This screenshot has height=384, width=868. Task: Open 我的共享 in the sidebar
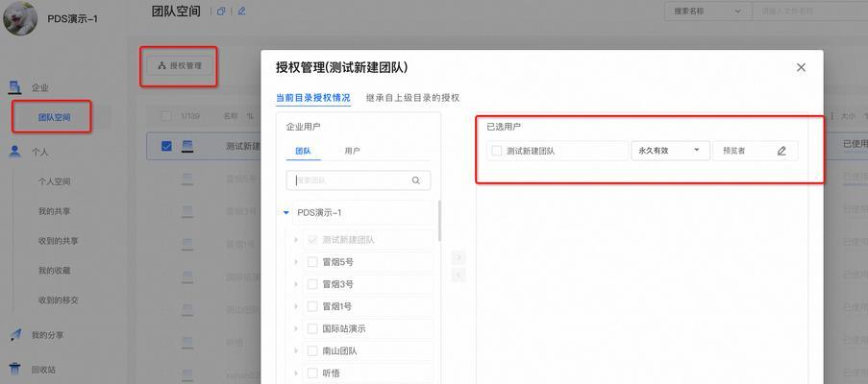point(54,211)
